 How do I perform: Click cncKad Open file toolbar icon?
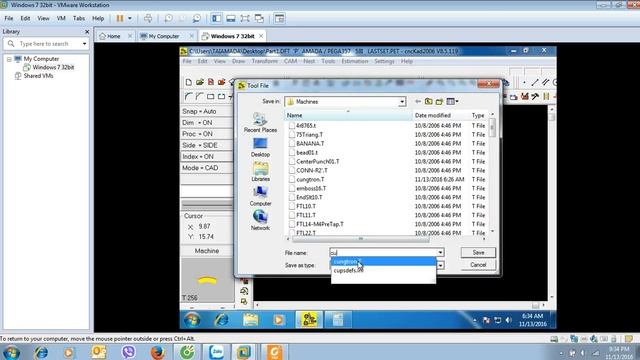coord(200,82)
